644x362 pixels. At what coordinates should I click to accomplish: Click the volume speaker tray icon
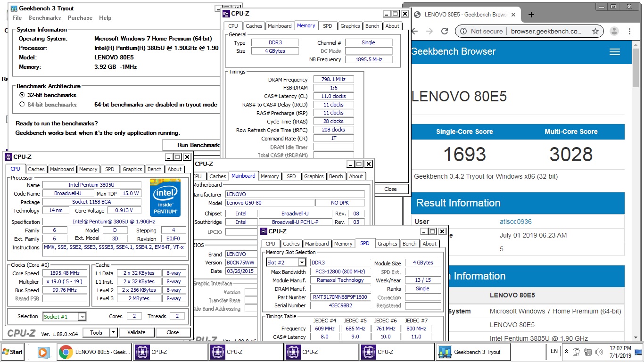(x=599, y=352)
